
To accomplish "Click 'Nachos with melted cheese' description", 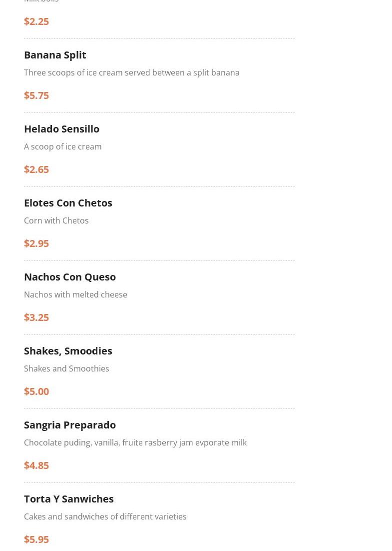I will coord(75,294).
